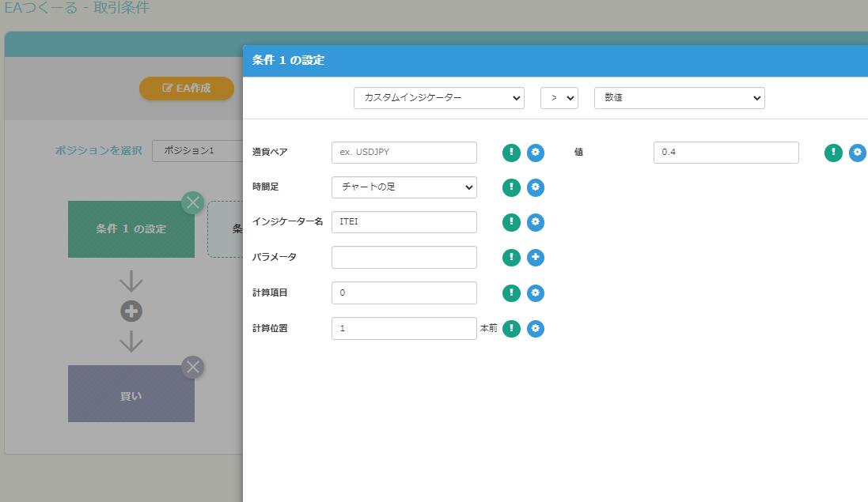Expand the チャートの足 timeframe dropdown
This screenshot has height=502, width=868.
click(x=404, y=187)
